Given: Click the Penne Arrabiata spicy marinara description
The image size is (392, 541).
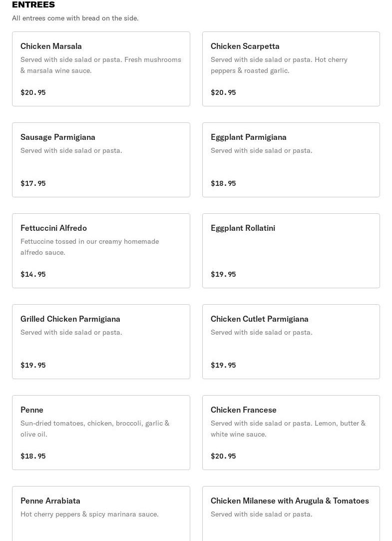Looking at the screenshot, I should [89, 514].
